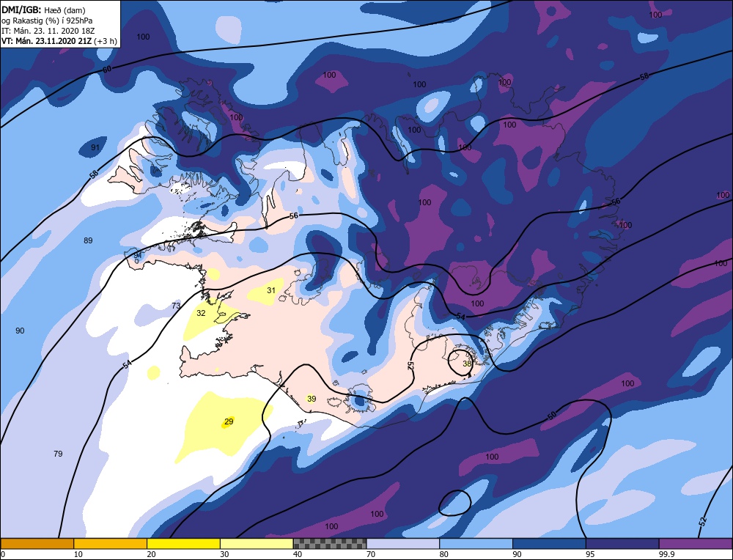Screen dimensions: 733x560
Task: Click the contour label 60
Action: [x=107, y=69]
